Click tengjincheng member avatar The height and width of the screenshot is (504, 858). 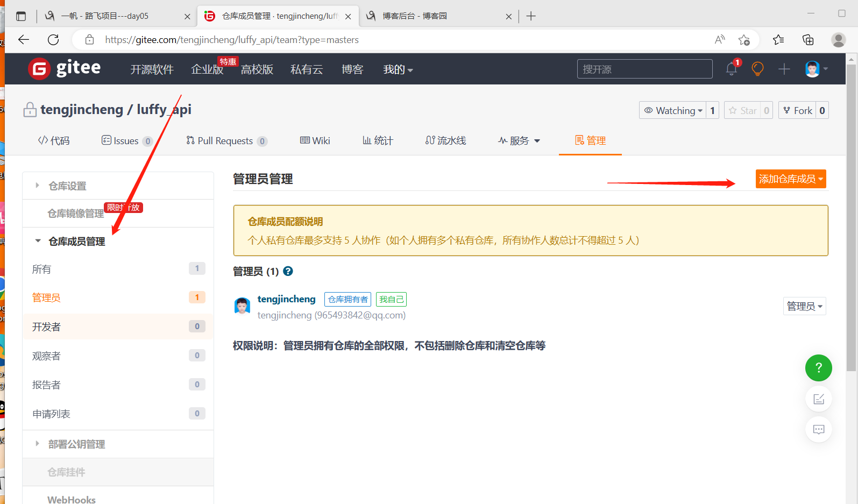[x=242, y=306]
